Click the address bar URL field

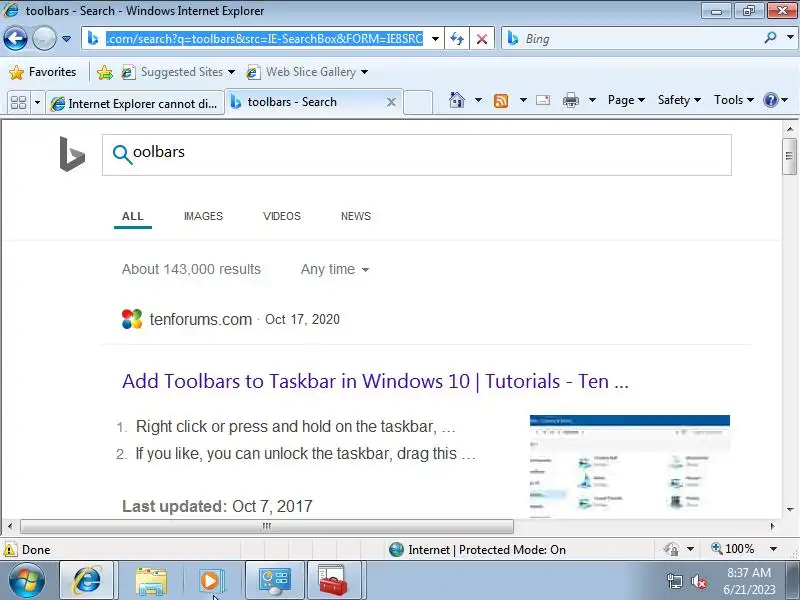point(264,39)
